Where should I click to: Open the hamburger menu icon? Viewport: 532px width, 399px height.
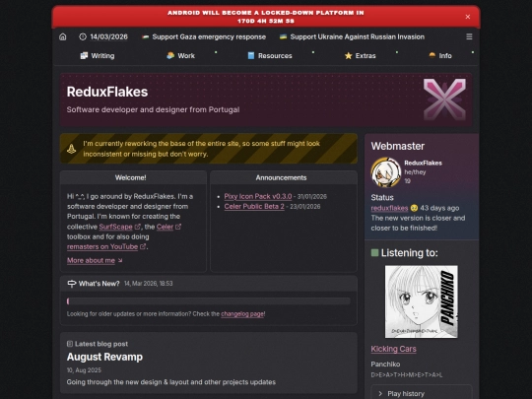469,36
